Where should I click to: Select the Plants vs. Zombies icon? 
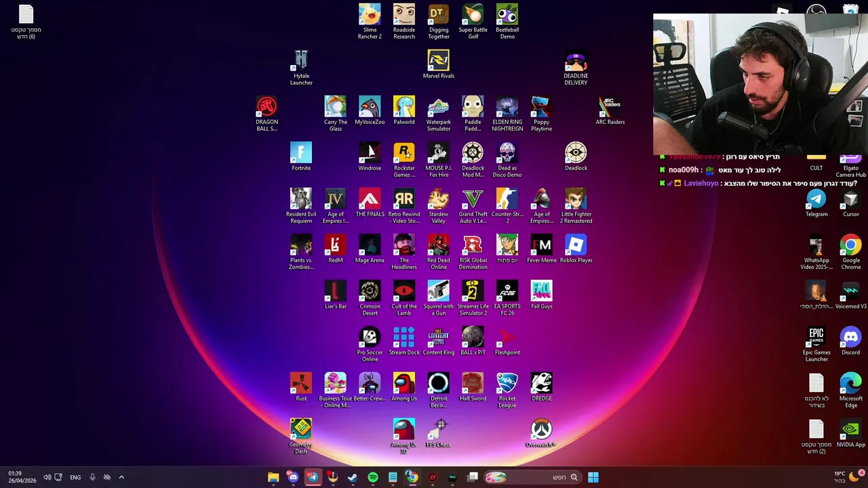point(301,252)
